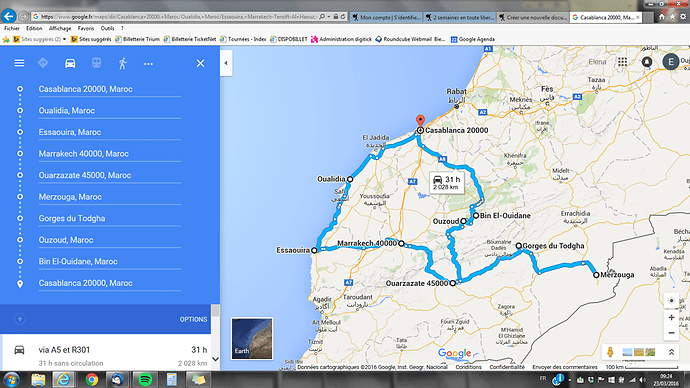This screenshot has width=690, height=388.
Task: Select the public transit travel mode
Action: point(96,63)
